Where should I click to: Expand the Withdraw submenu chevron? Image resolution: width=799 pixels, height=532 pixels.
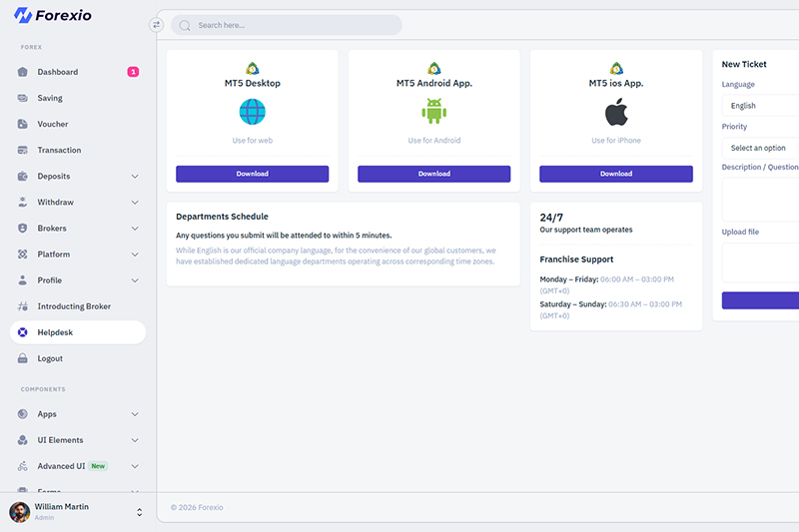pos(135,203)
